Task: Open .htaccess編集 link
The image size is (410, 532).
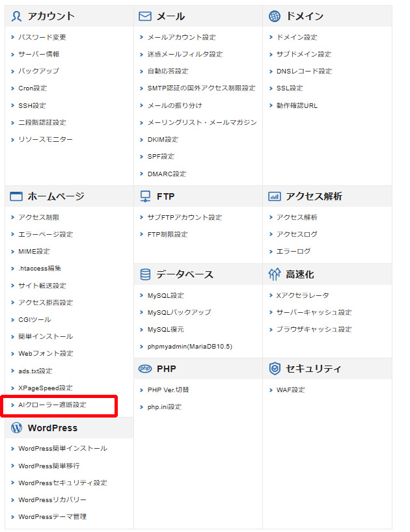Action: click(x=40, y=268)
